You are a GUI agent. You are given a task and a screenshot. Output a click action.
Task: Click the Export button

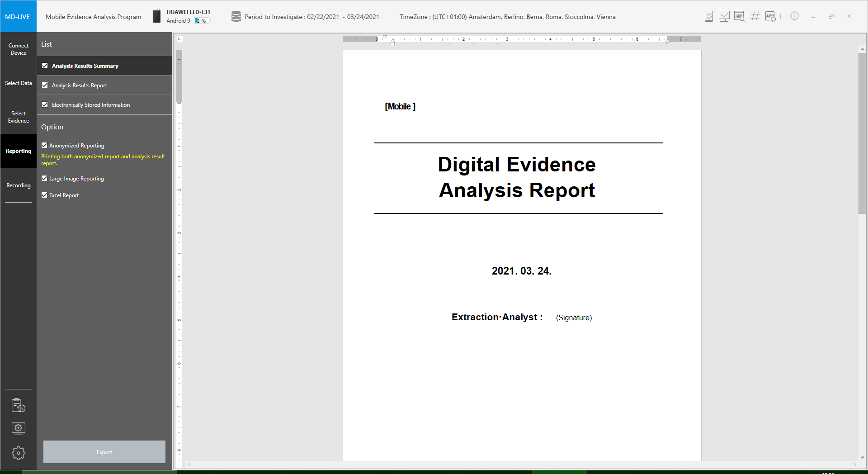click(x=104, y=452)
